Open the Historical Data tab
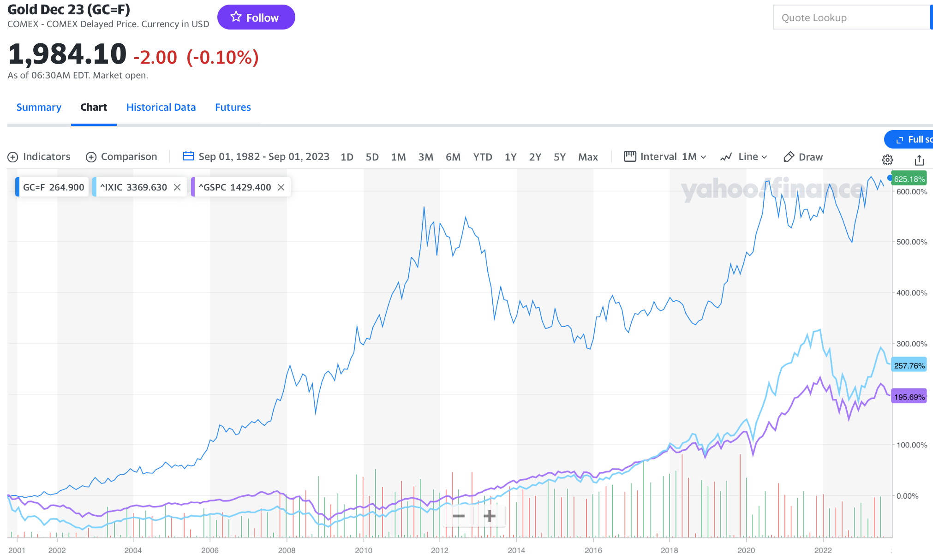The width and height of the screenshot is (933, 560). (x=161, y=107)
